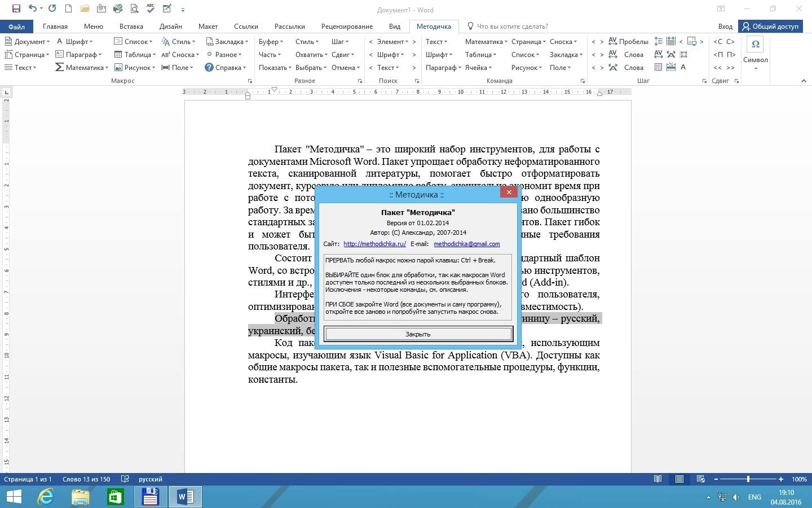Click the methodichka@gmail.com email link
The image size is (812, 508).
pos(466,244)
